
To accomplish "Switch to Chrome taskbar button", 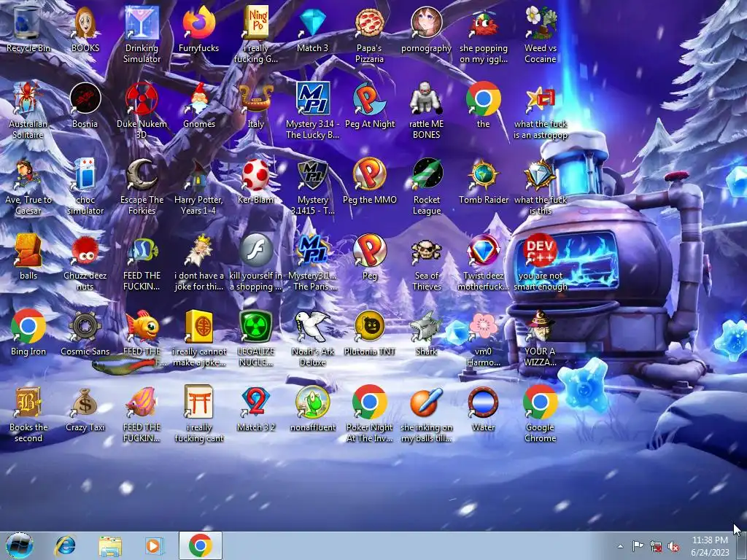I will coord(201,545).
